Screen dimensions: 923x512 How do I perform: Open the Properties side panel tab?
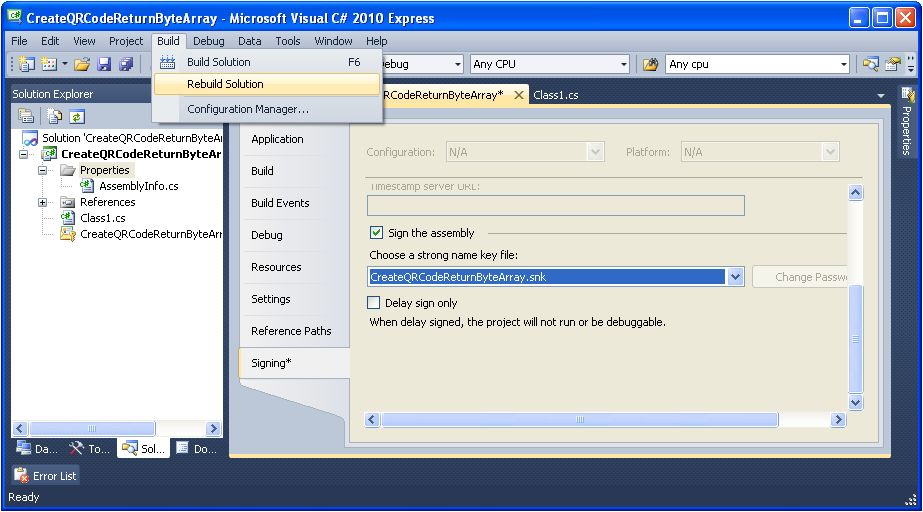pos(907,121)
